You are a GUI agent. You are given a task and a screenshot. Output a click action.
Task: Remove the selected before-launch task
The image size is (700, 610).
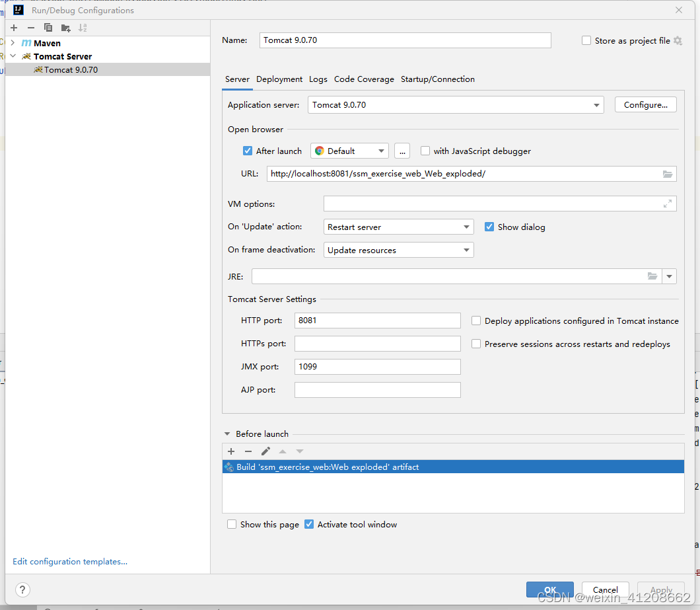248,451
